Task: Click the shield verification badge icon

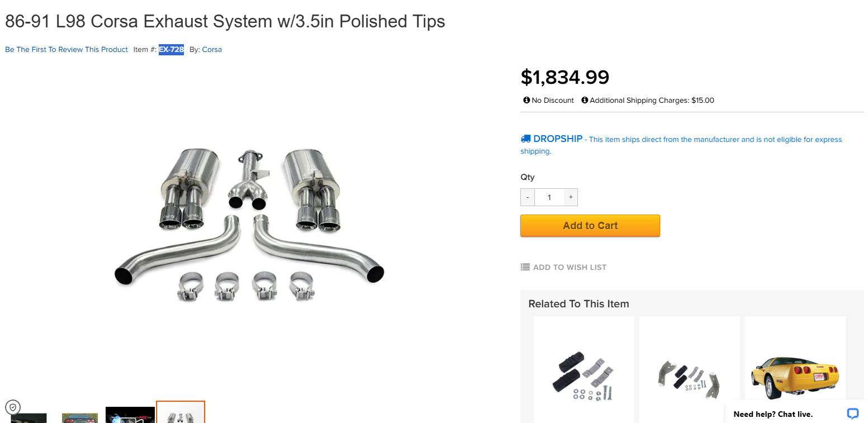Action: click(x=13, y=407)
